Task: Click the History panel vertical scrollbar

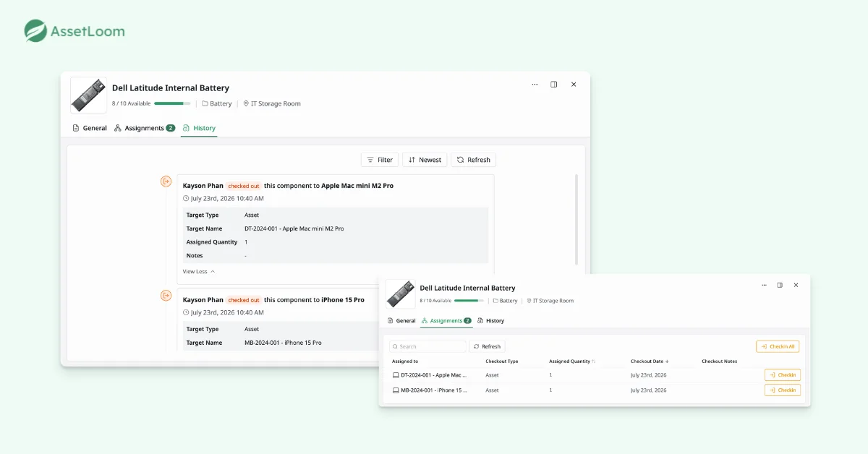Action: (576, 219)
